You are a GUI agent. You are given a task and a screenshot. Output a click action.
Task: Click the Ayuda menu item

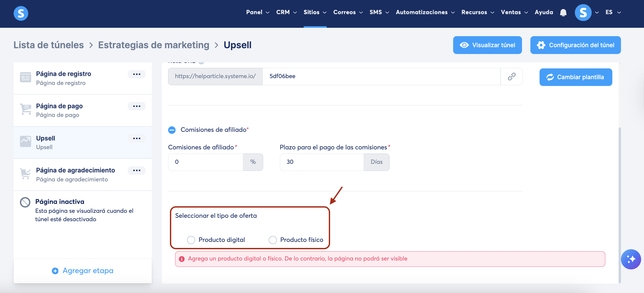pos(544,12)
